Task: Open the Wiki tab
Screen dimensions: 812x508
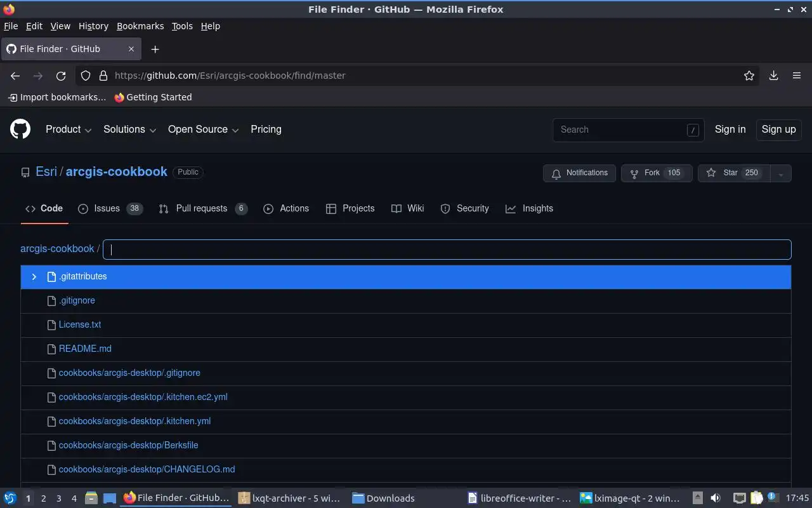Action: tap(408, 209)
